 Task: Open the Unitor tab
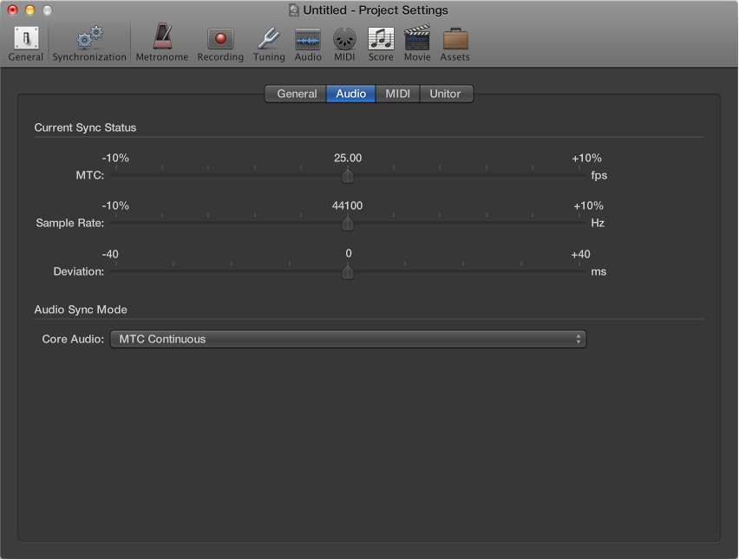(446, 94)
